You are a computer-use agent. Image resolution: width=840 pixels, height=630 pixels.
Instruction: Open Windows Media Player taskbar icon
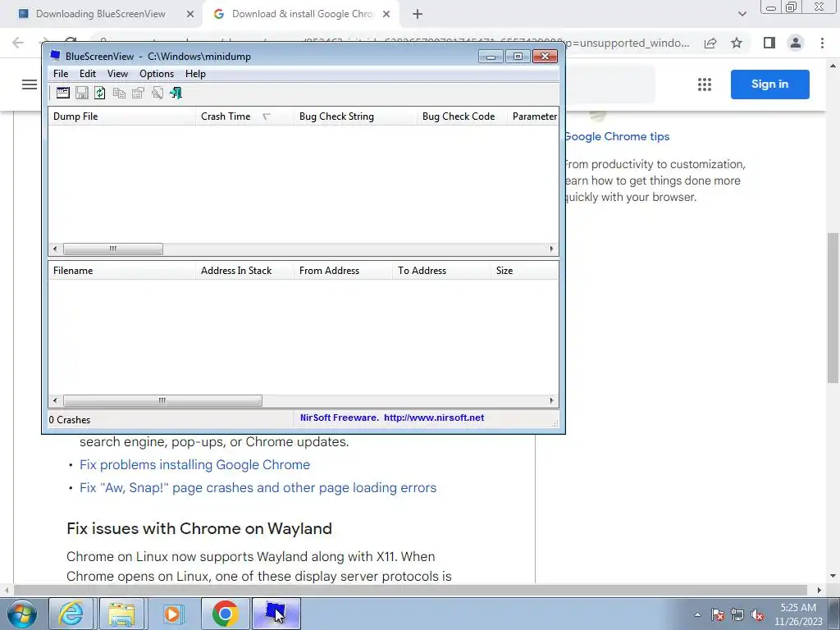[x=172, y=614]
